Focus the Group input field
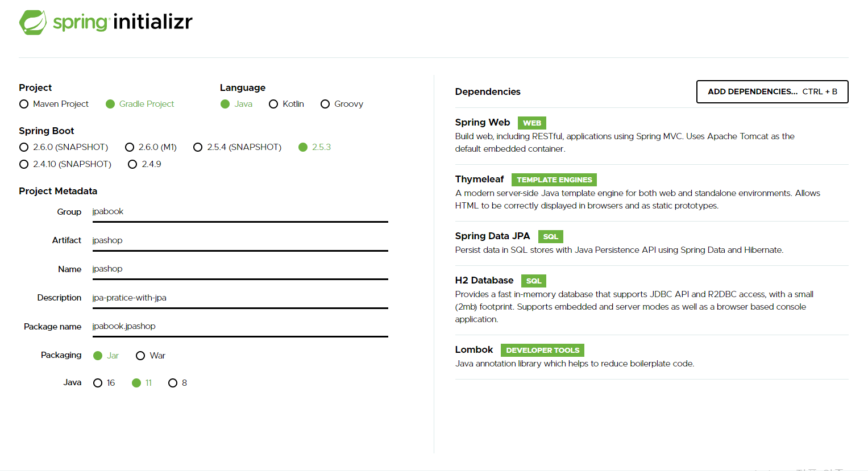This screenshot has width=868, height=471. click(x=240, y=212)
